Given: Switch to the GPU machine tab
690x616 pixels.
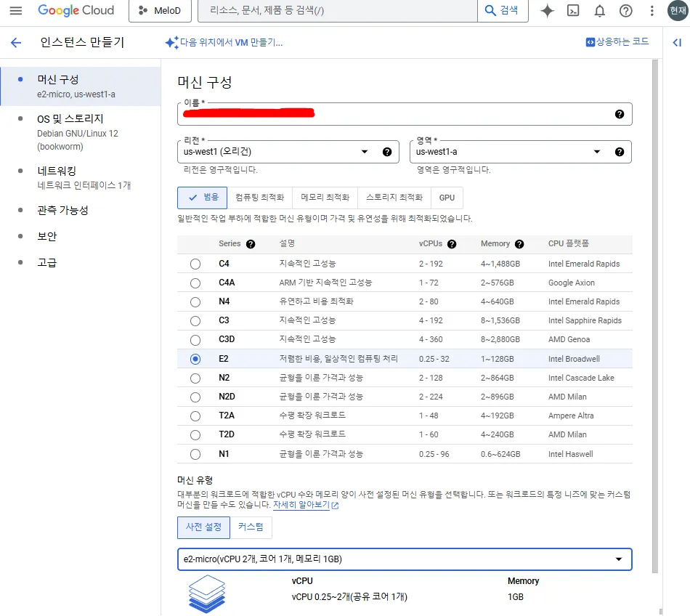Looking at the screenshot, I should click(x=447, y=198).
